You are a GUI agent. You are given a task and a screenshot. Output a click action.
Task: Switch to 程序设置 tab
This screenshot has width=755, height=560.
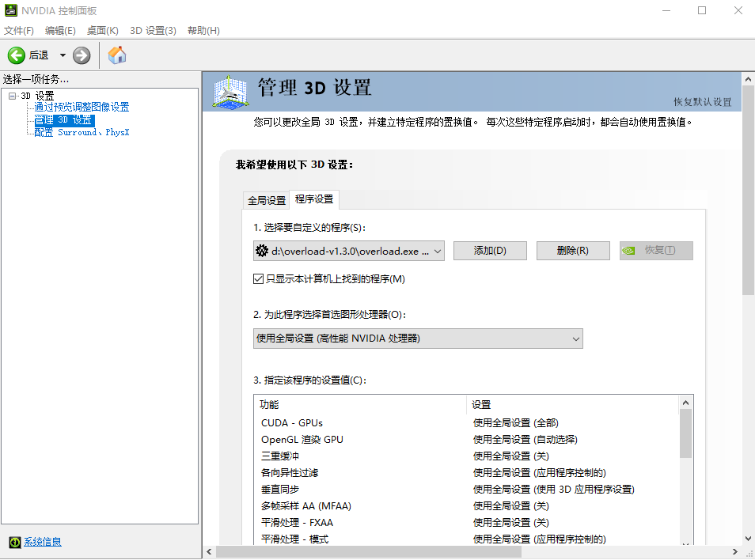pyautogui.click(x=314, y=199)
